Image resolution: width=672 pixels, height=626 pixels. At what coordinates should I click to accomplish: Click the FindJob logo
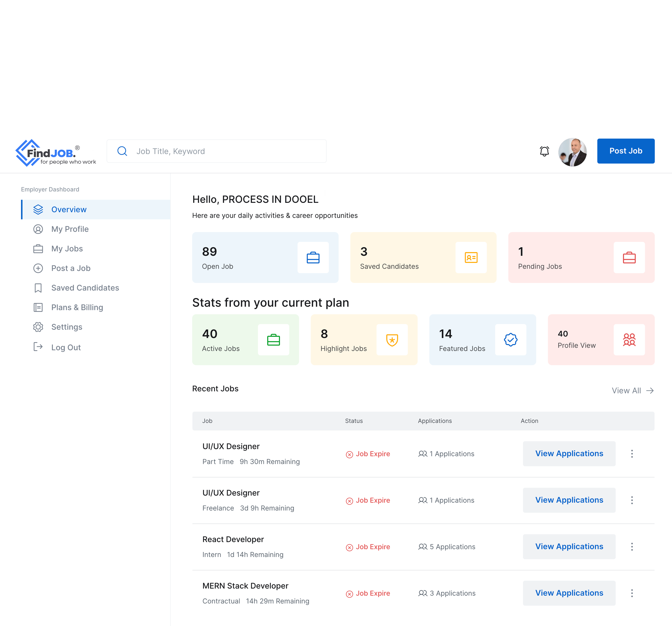(x=56, y=153)
